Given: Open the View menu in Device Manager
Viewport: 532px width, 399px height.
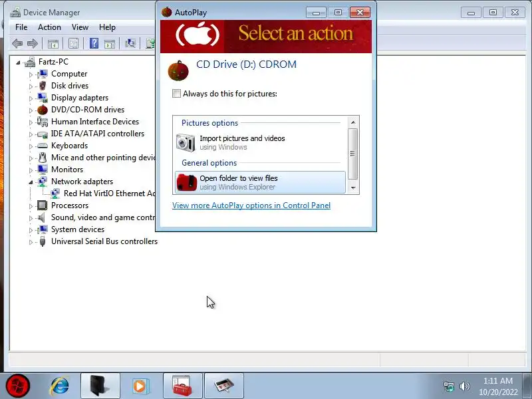Looking at the screenshot, I should [80, 27].
